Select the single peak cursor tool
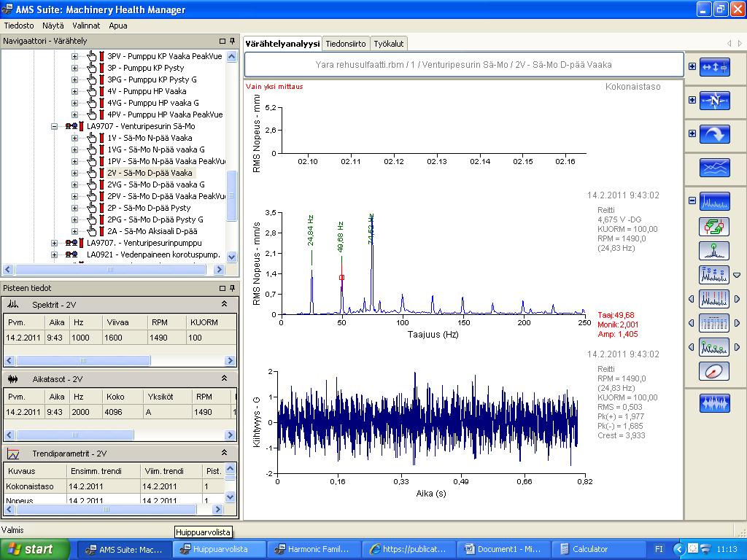Image resolution: width=747 pixels, height=560 pixels. 714,251
